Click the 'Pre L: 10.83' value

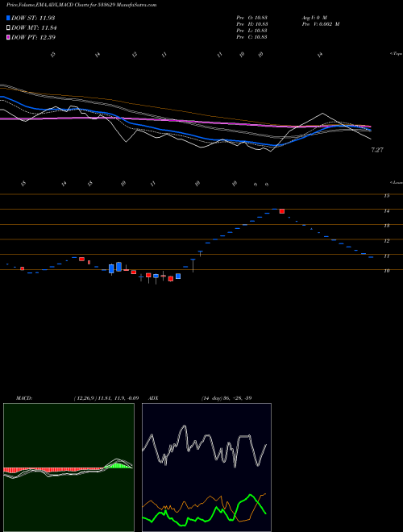click(252, 31)
